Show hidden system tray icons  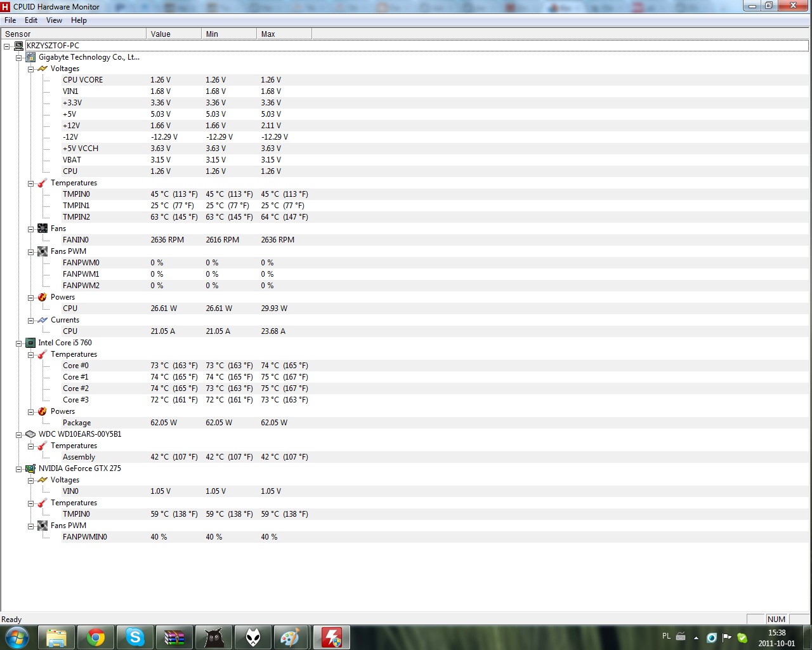696,637
